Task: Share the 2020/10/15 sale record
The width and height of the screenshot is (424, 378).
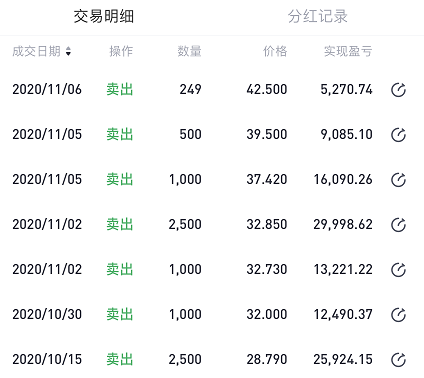Action: pyautogui.click(x=398, y=360)
